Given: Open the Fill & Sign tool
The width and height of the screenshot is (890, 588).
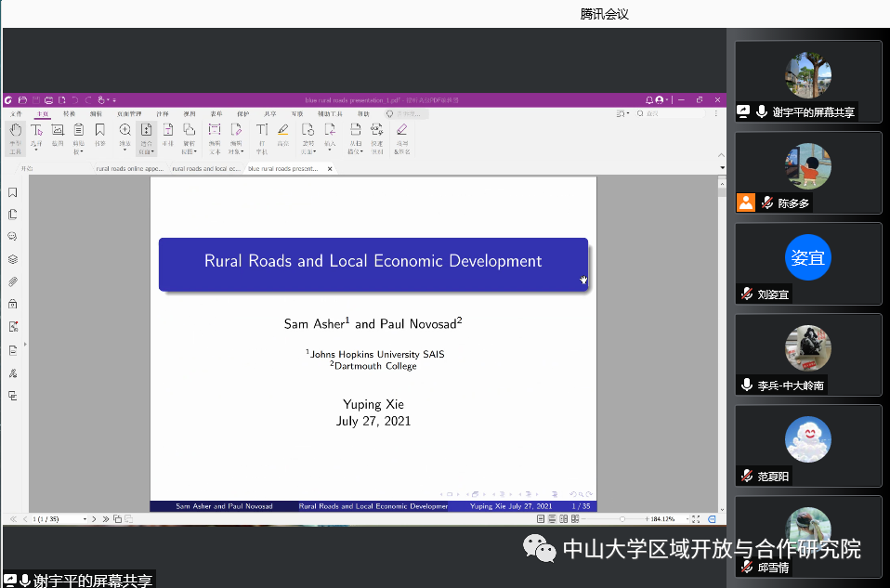Looking at the screenshot, I should click(401, 131).
